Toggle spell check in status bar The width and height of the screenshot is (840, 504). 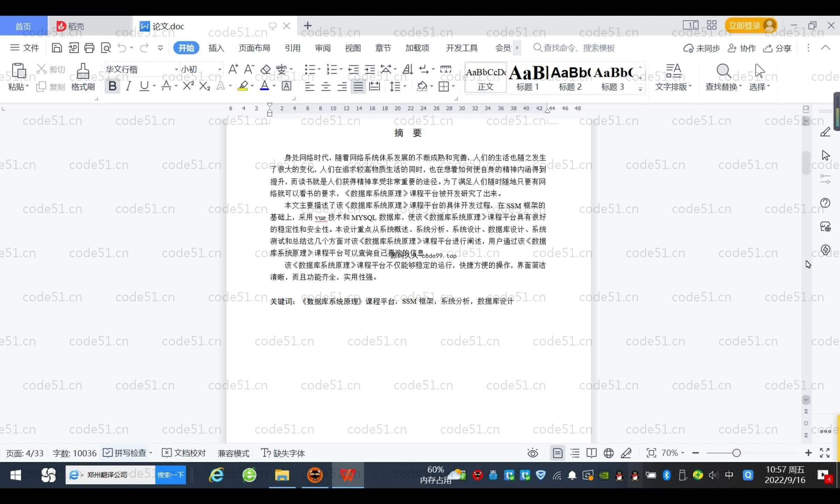pos(125,453)
